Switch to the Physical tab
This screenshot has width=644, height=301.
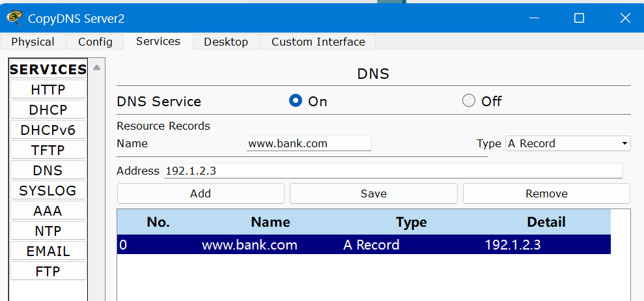point(33,42)
